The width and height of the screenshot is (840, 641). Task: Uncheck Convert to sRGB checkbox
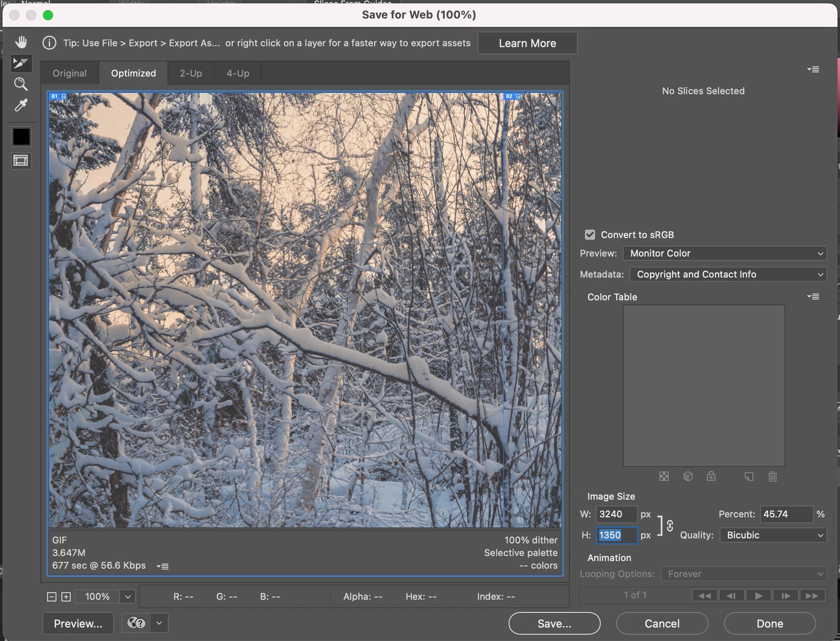pos(590,235)
